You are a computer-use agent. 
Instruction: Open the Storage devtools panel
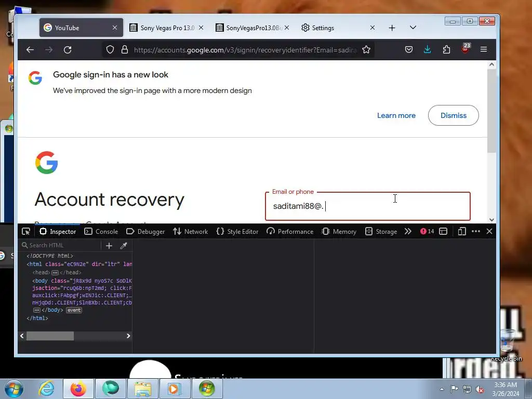pos(381,231)
